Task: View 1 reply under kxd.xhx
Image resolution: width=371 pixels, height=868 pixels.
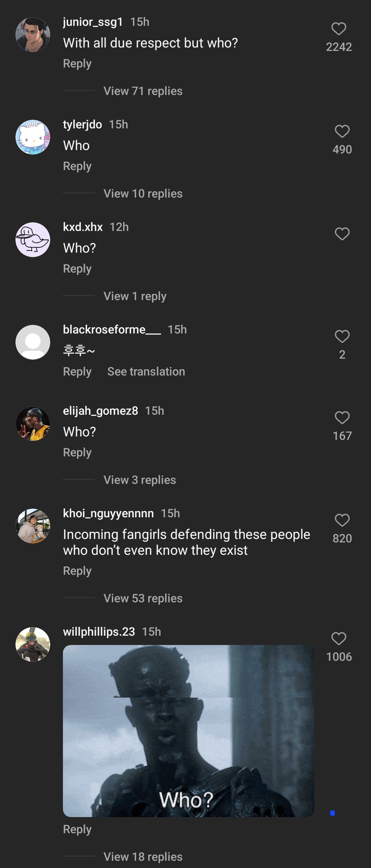Action: (x=135, y=296)
